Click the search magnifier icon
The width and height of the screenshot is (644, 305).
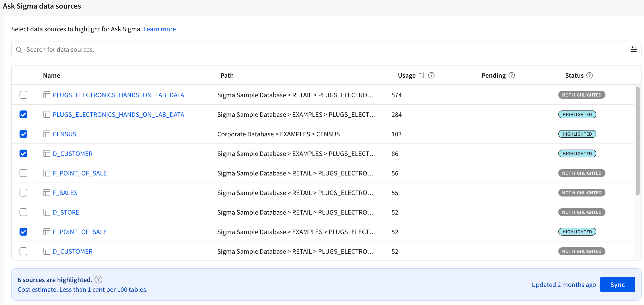[19, 50]
